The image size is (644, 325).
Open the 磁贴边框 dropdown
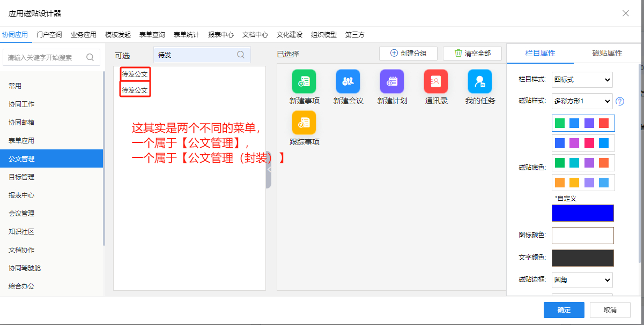click(582, 280)
